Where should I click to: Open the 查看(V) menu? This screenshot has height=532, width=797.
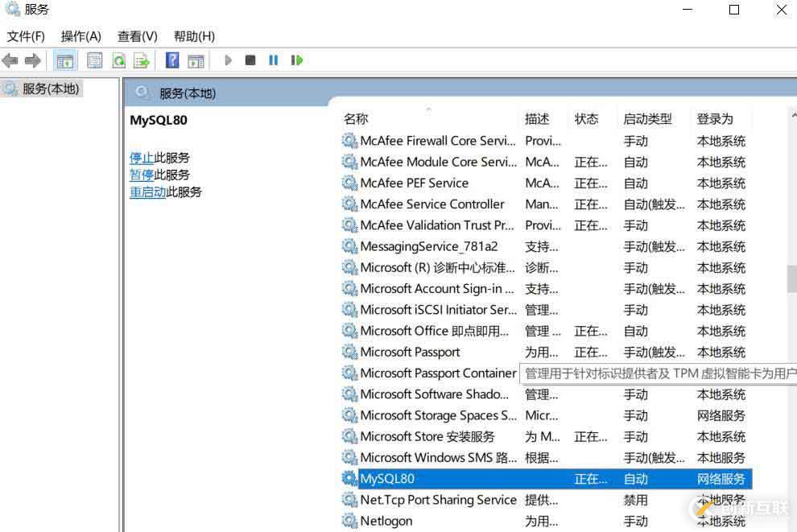(x=137, y=36)
